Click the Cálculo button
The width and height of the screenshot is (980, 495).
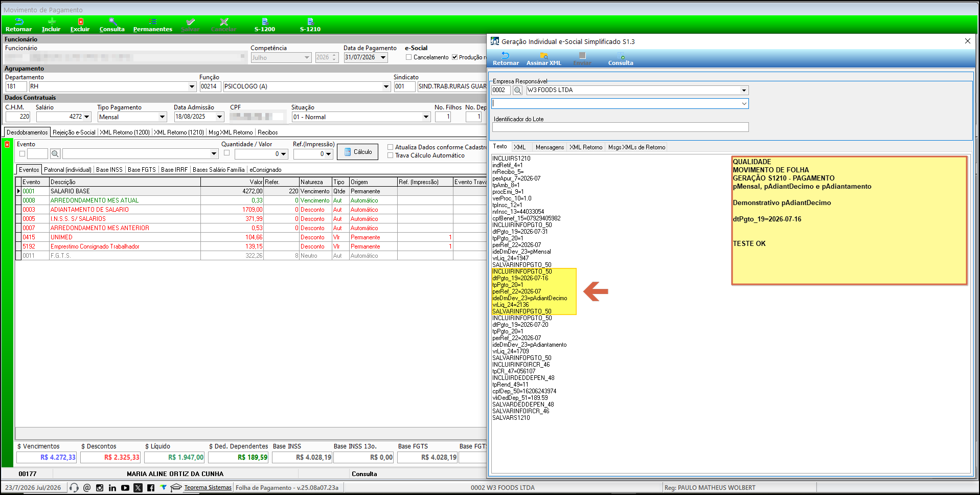357,152
